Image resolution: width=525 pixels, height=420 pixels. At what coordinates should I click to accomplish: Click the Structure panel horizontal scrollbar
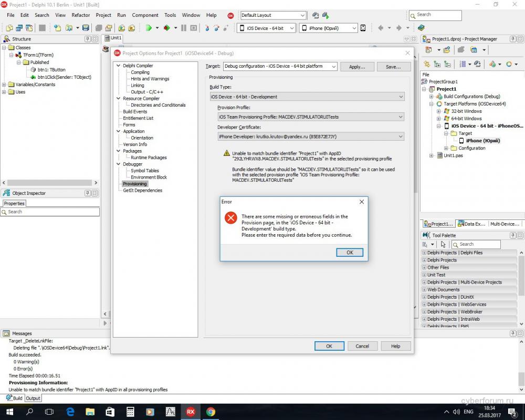[49, 183]
